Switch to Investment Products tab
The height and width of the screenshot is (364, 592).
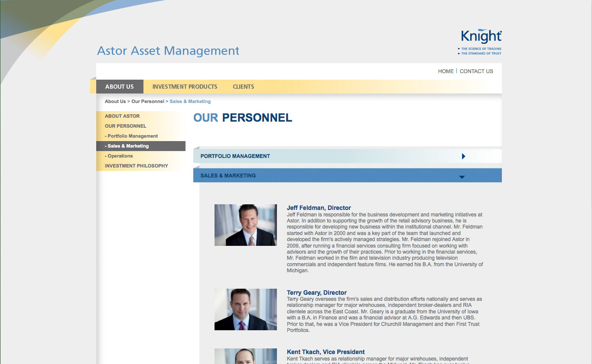[185, 87]
